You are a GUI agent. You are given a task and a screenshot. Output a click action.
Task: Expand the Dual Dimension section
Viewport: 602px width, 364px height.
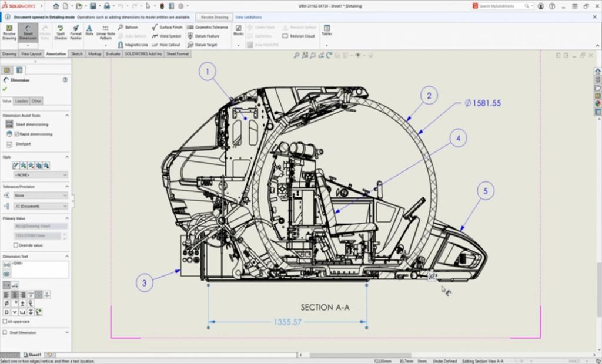(67, 332)
